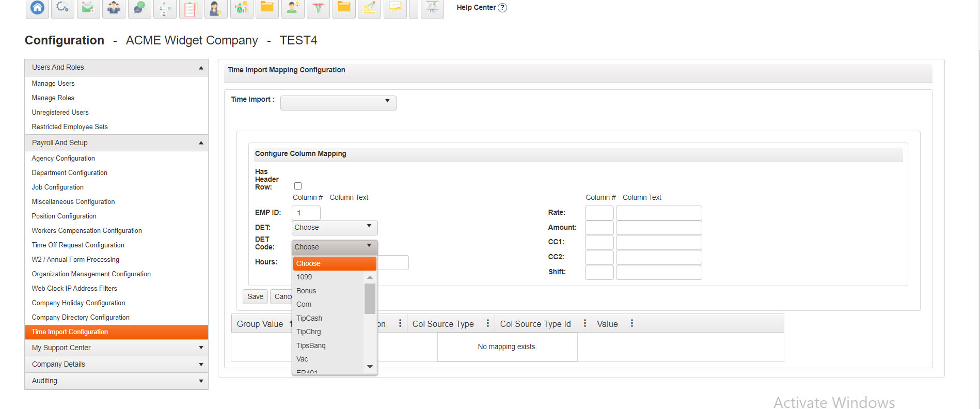Click the partially hidden Cancel button
The image size is (980, 409).
(x=281, y=296)
